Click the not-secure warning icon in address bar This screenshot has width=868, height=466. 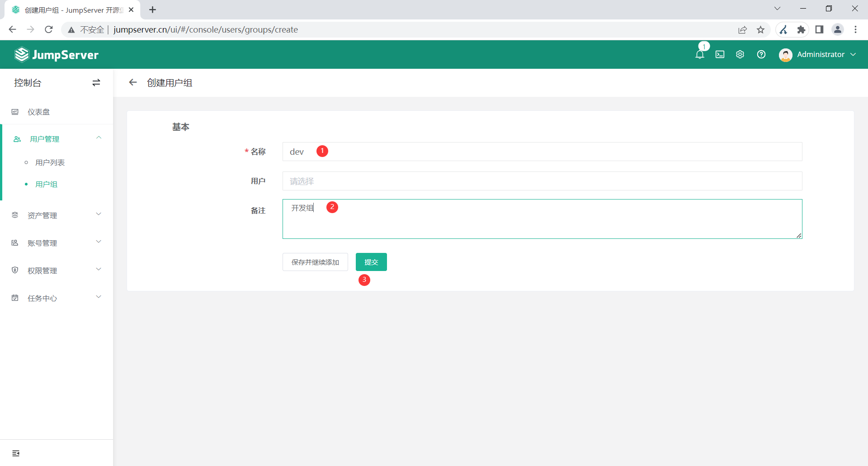coord(71,30)
